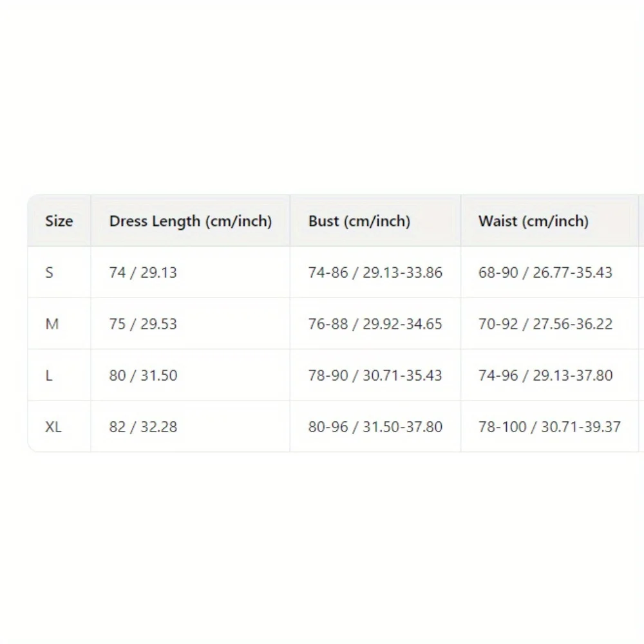This screenshot has width=644, height=644.
Task: Click dress length cell 75 / 29.53
Action: pyautogui.click(x=143, y=324)
